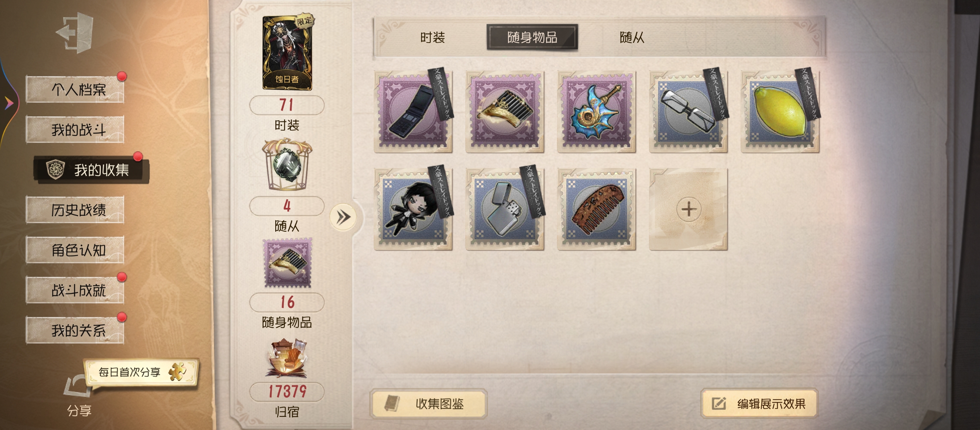
Task: Select the blue seashell accessory stamp
Action: click(596, 111)
